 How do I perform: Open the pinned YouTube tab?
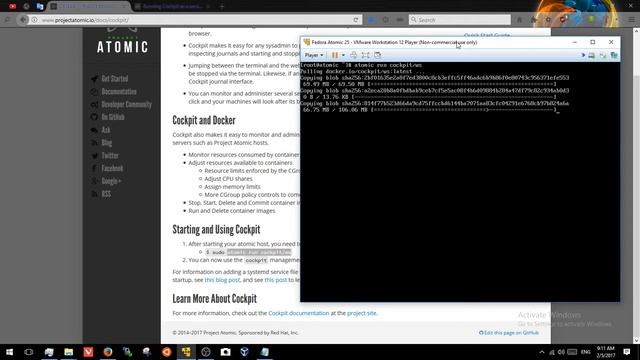pos(13,6)
